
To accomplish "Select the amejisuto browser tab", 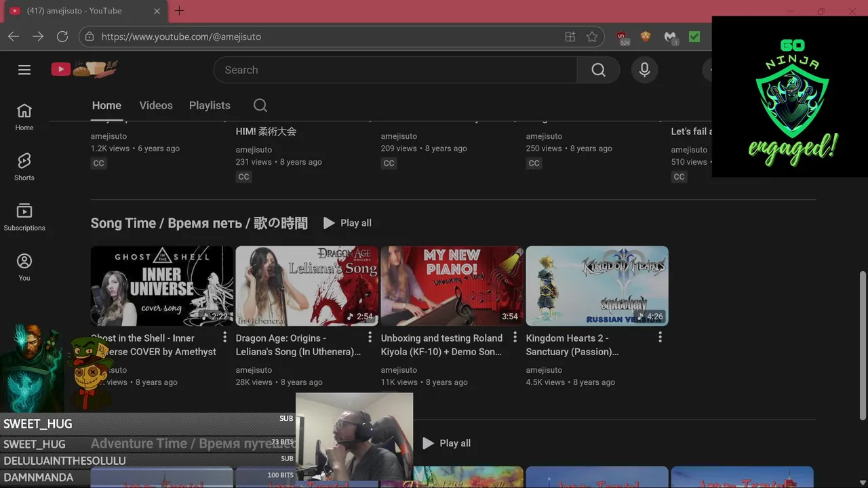I will [84, 11].
